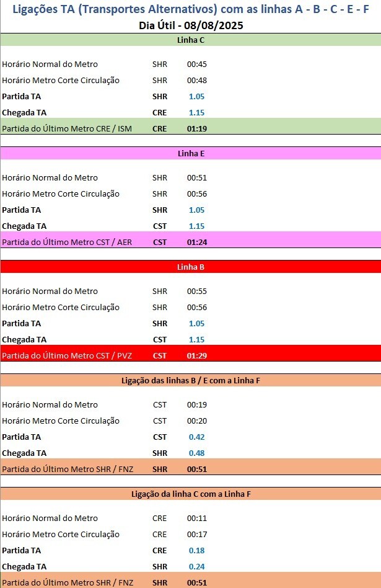
Task: Click the green Linha C section header
Action: 190,40
